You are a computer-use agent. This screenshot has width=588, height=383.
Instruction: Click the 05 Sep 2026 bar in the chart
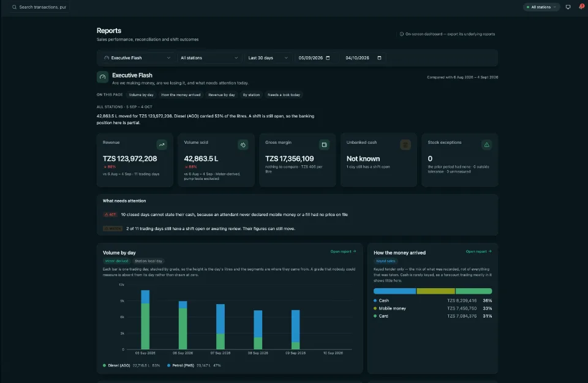(145, 319)
